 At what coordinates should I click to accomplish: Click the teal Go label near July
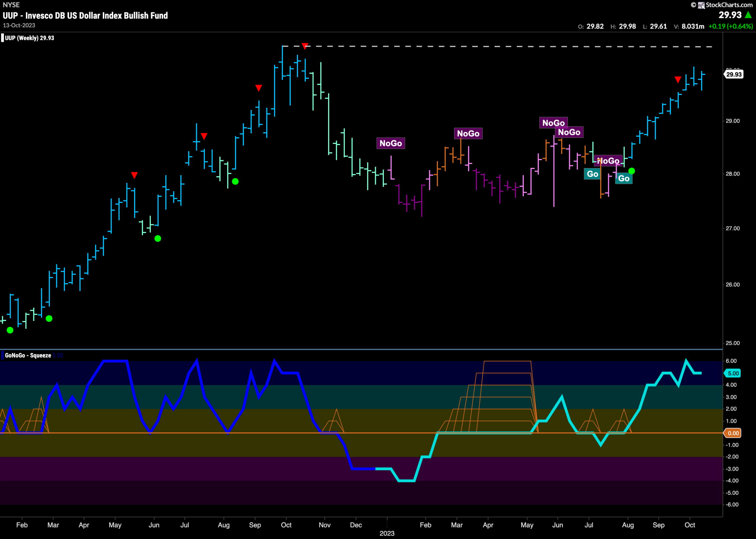[592, 174]
